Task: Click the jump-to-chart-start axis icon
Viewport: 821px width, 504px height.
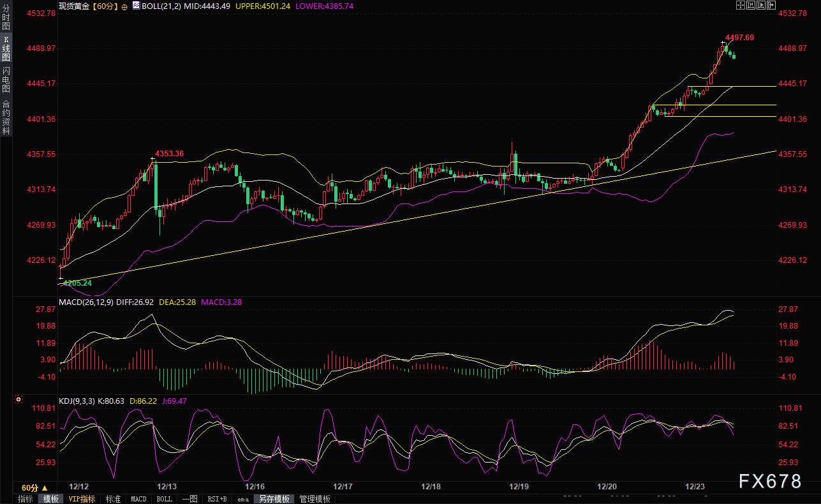Action: pos(751,5)
